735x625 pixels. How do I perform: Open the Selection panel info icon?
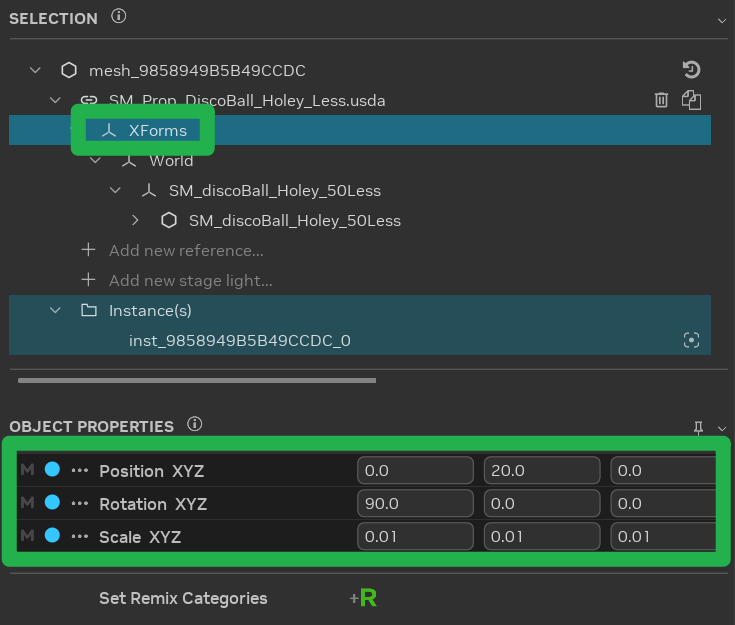(119, 17)
